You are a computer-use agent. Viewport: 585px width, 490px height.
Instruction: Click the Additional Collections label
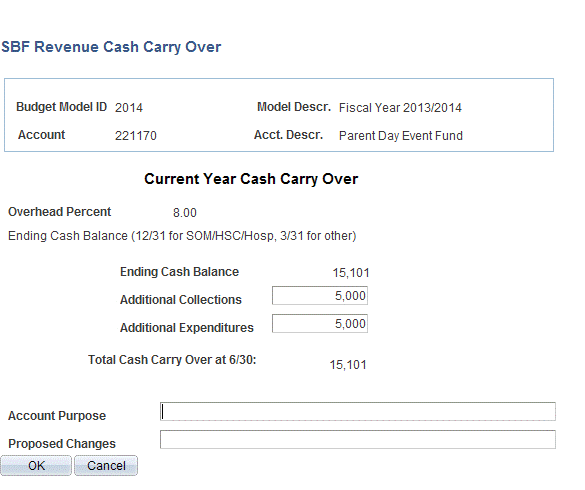(181, 300)
